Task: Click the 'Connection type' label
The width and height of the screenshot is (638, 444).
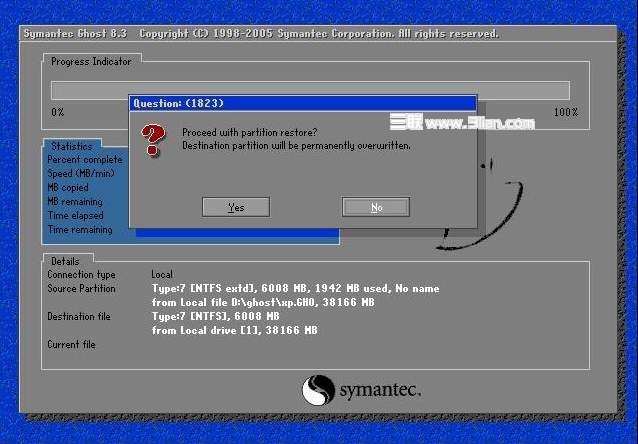Action: 81,275
